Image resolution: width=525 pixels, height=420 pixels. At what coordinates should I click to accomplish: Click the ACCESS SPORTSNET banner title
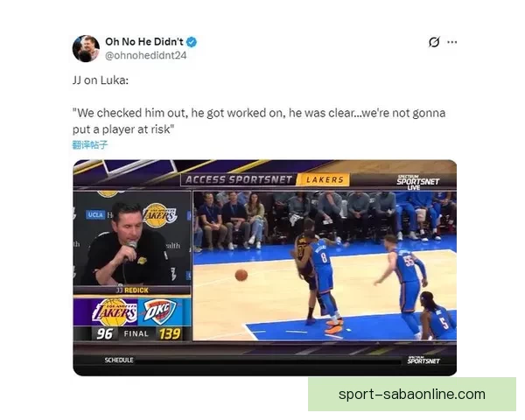238,180
